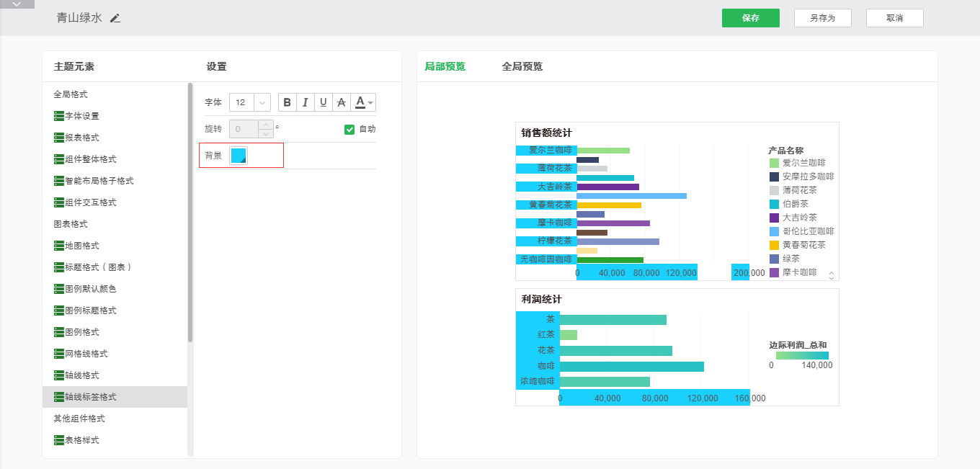Toggle bold text formatting
Viewport: 980px width, 469px height.
[x=288, y=102]
